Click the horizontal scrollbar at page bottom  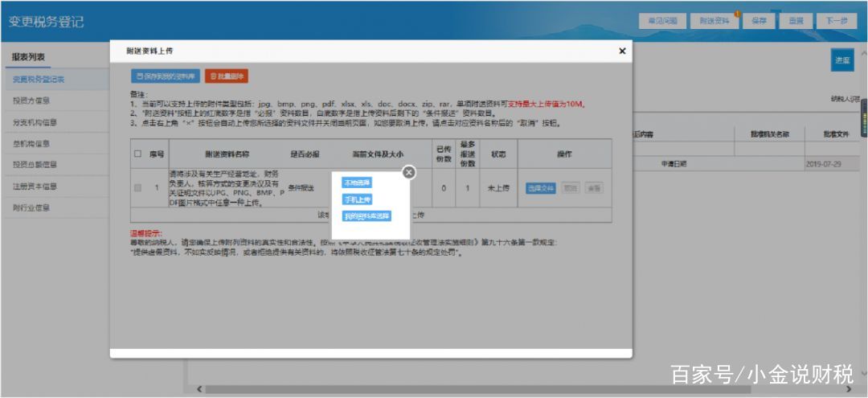[x=478, y=390]
